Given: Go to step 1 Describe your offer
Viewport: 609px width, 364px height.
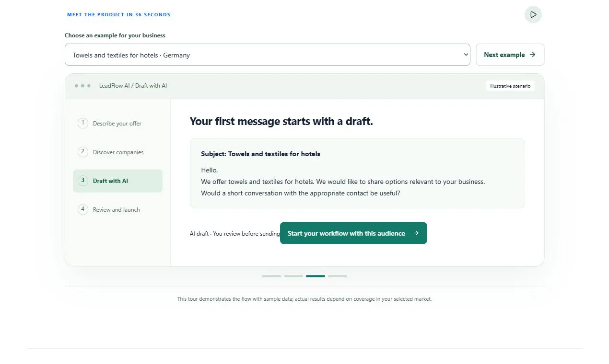Looking at the screenshot, I should click(x=117, y=124).
